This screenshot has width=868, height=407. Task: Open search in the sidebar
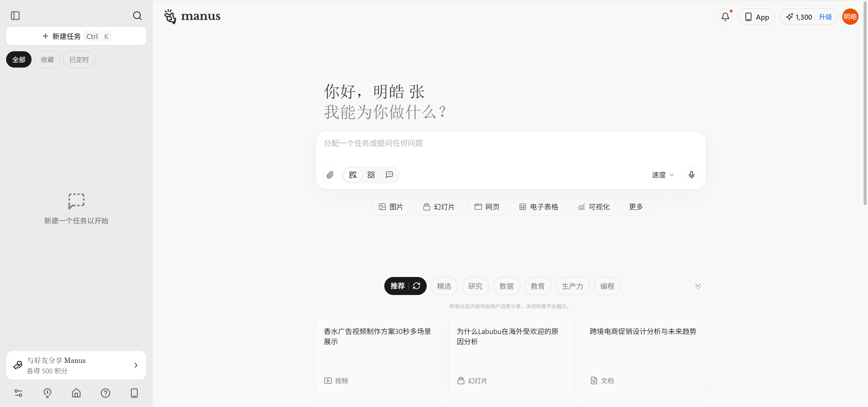[x=137, y=16]
